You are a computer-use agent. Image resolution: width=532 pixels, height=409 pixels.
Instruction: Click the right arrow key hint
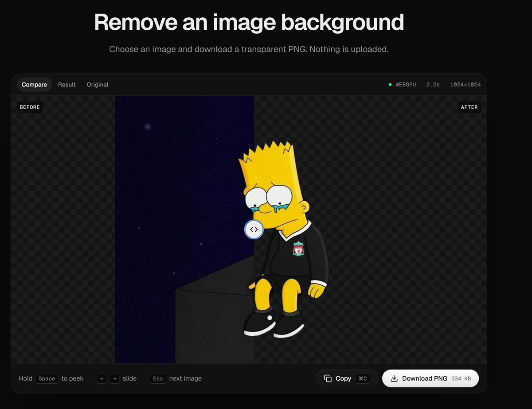[x=114, y=378]
